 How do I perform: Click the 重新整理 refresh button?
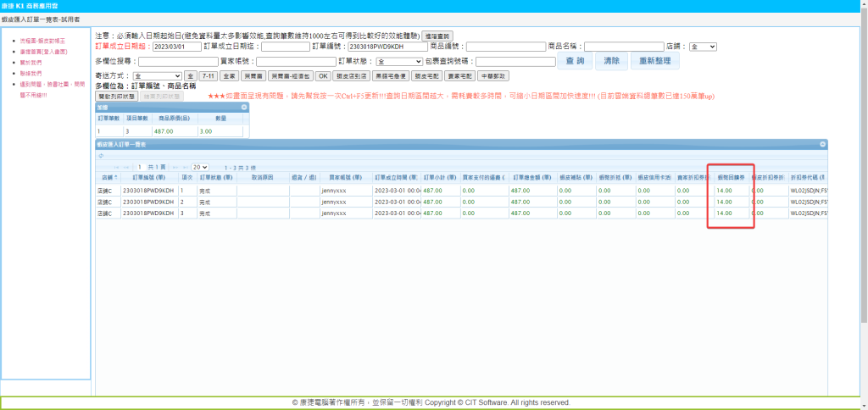click(655, 61)
